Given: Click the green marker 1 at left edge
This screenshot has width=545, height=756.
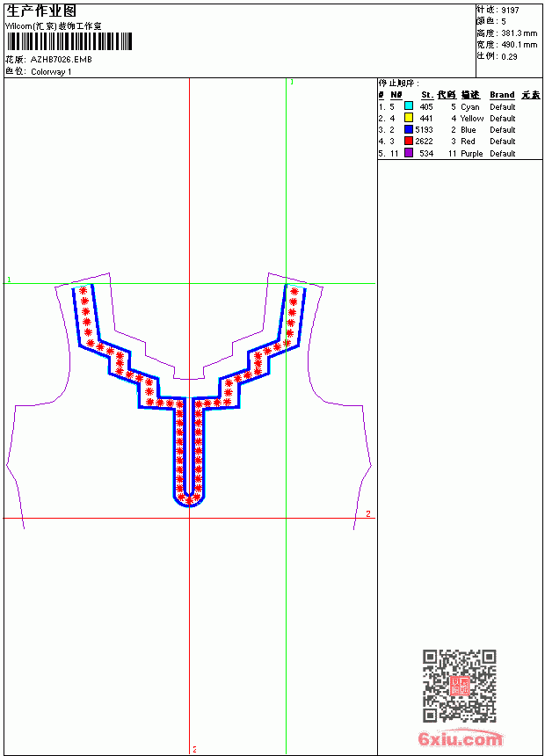Looking at the screenshot, I should click(x=9, y=280).
